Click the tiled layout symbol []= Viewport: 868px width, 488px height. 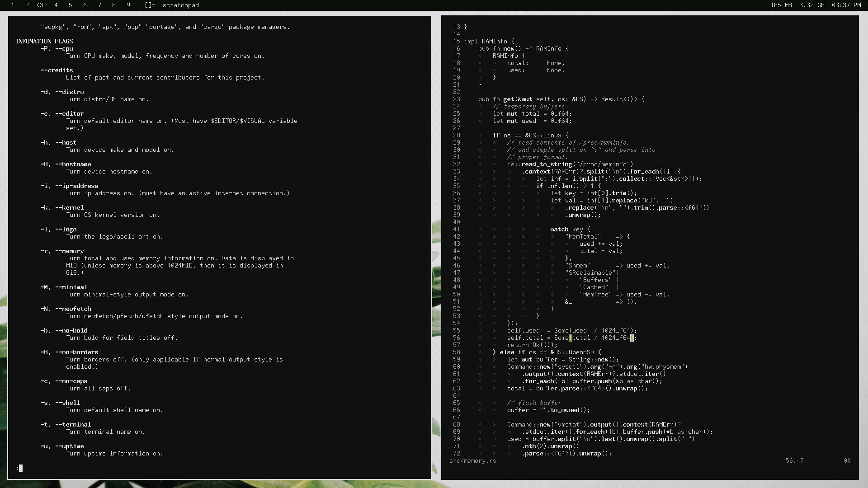tap(150, 5)
